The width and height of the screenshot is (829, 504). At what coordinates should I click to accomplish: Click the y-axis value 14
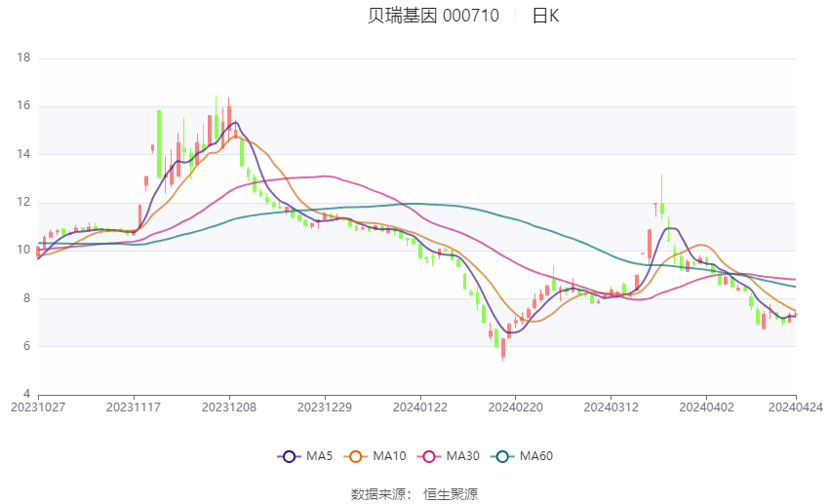pyautogui.click(x=23, y=154)
